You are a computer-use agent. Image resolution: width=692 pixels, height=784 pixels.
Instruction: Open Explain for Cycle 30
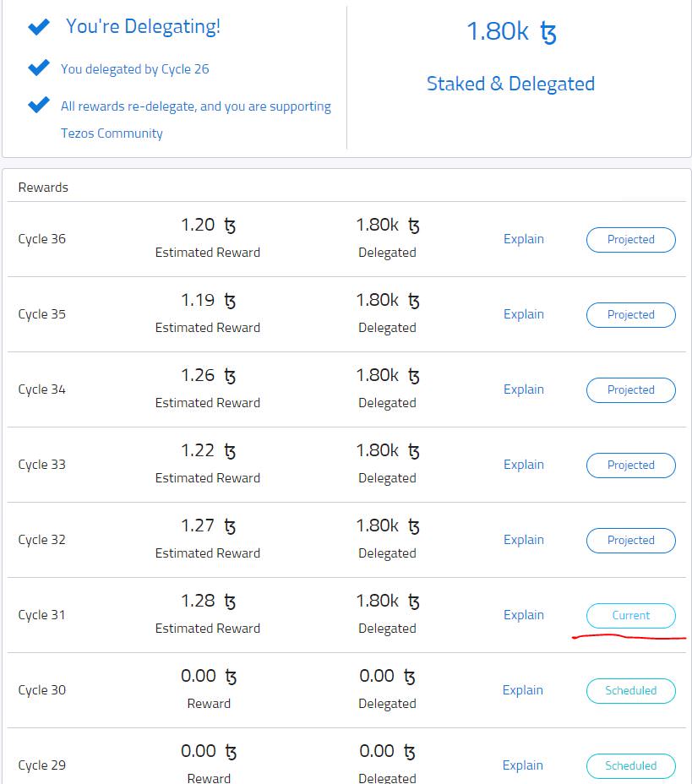[522, 690]
